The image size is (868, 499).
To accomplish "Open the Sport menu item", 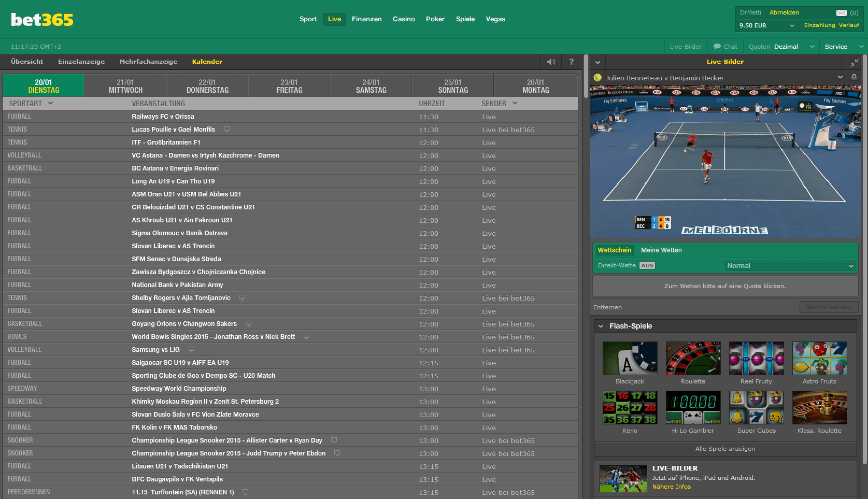I will click(x=308, y=19).
